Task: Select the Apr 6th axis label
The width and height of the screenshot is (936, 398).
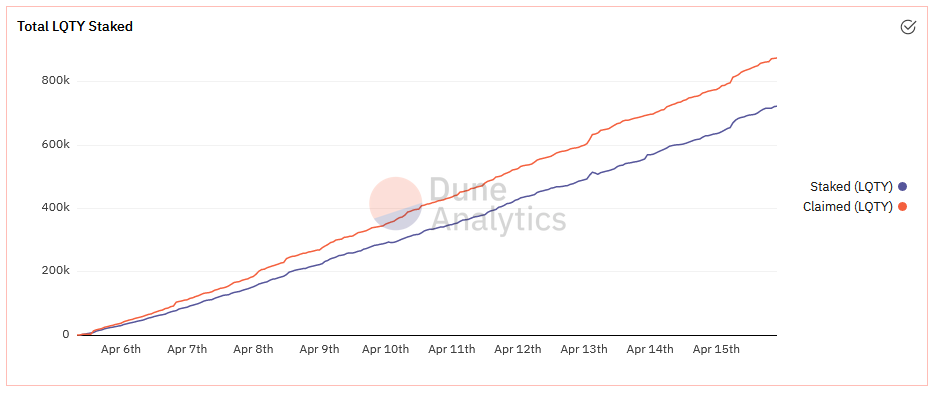Action: pyautogui.click(x=121, y=350)
